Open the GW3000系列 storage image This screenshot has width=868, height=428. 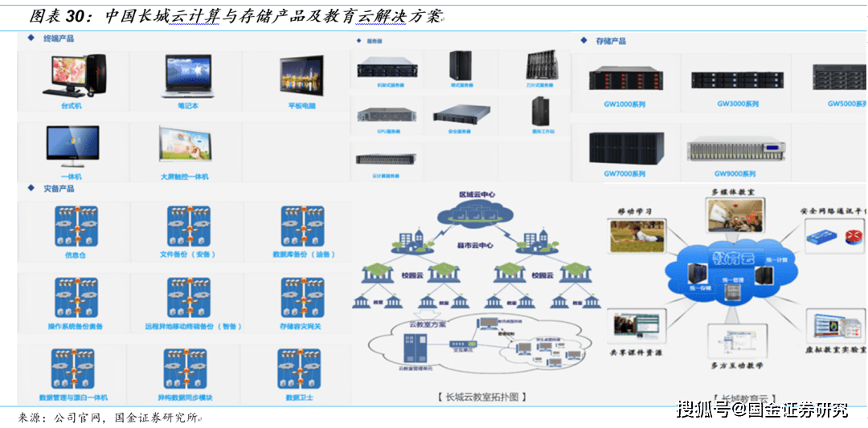pyautogui.click(x=737, y=79)
